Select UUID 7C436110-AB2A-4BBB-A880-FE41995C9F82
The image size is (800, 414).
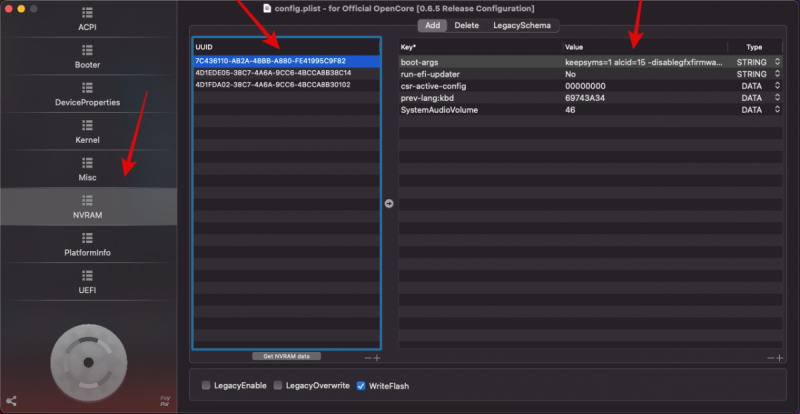point(286,61)
